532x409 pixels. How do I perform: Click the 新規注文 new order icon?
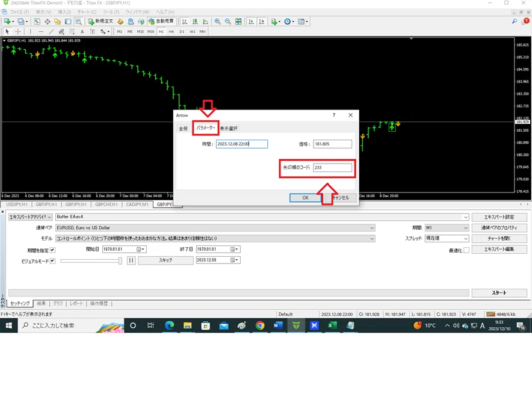point(101,22)
